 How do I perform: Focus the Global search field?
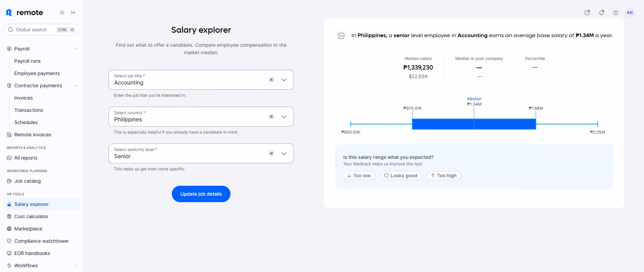(41, 30)
